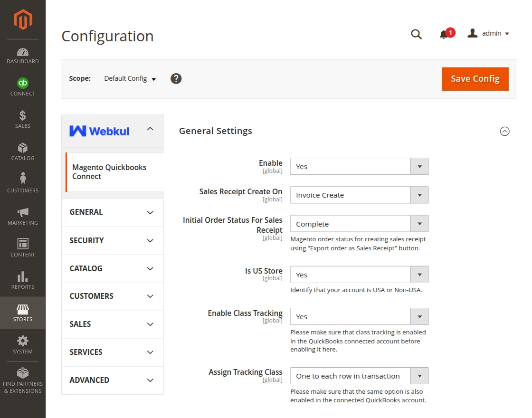Viewport: 532px width, 418px height.
Task: Click the Magento logo
Action: (22, 19)
